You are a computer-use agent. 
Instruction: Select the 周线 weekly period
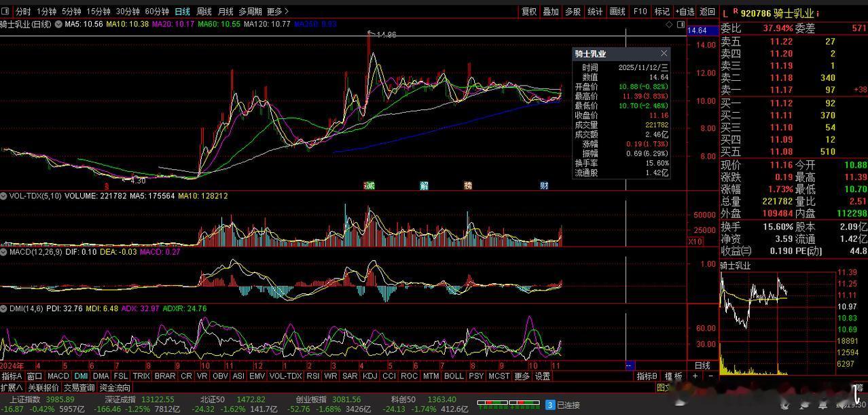(x=204, y=12)
